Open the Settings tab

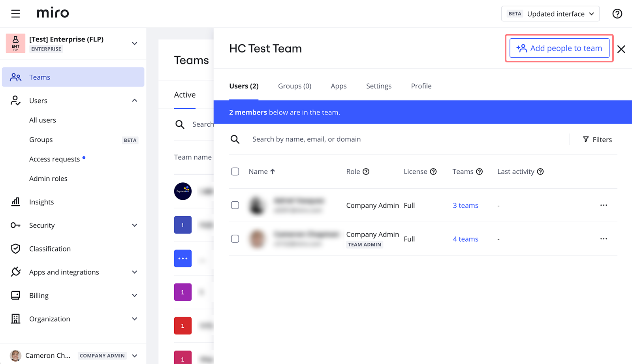378,86
